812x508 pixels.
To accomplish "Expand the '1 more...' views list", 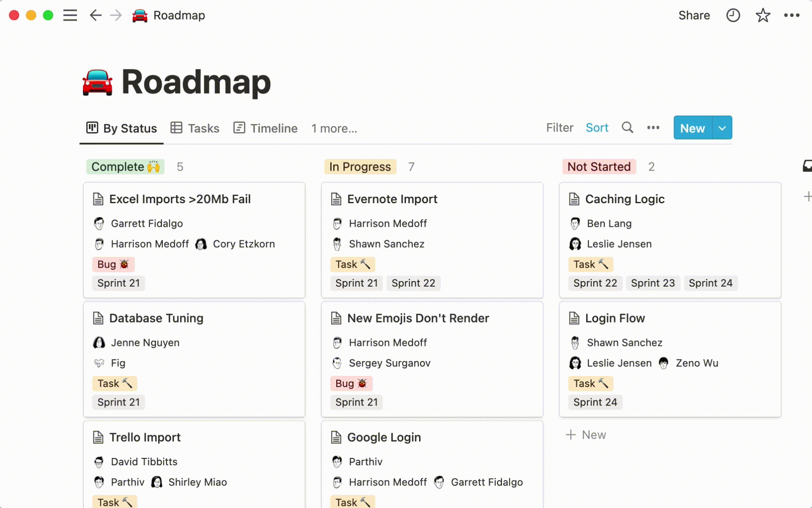I will point(334,128).
